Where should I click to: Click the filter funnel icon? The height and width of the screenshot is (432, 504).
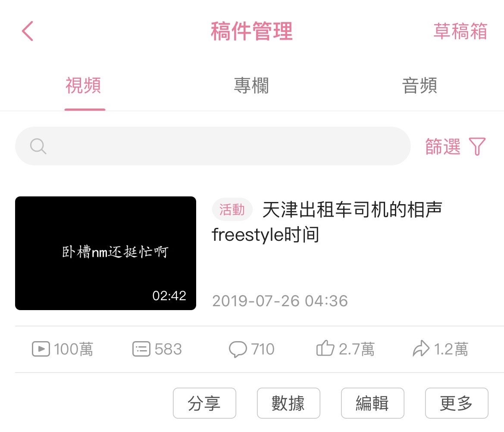[477, 146]
